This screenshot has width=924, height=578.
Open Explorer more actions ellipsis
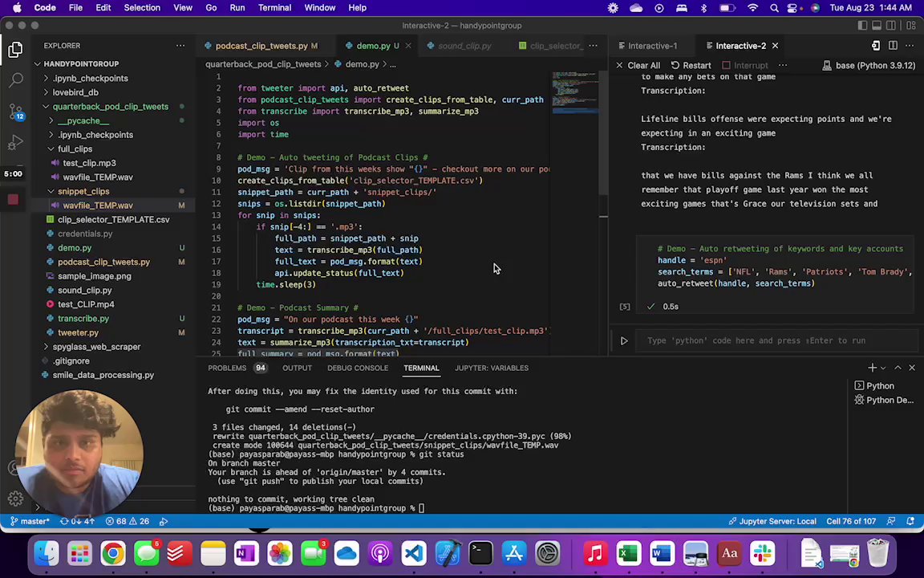[x=180, y=46]
